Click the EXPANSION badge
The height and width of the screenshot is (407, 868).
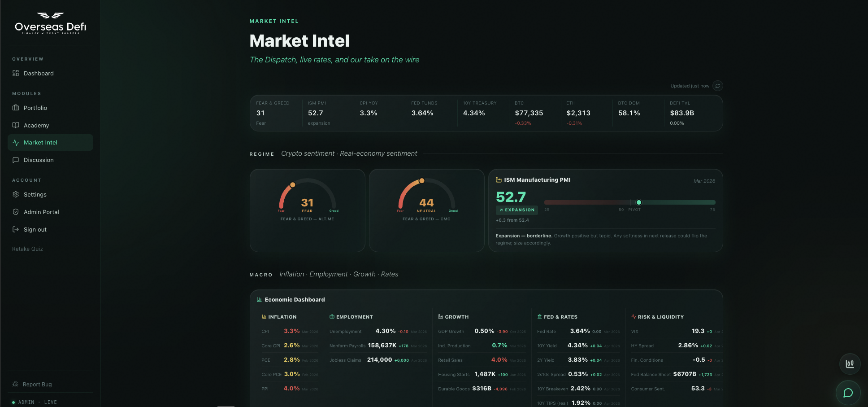[517, 210]
